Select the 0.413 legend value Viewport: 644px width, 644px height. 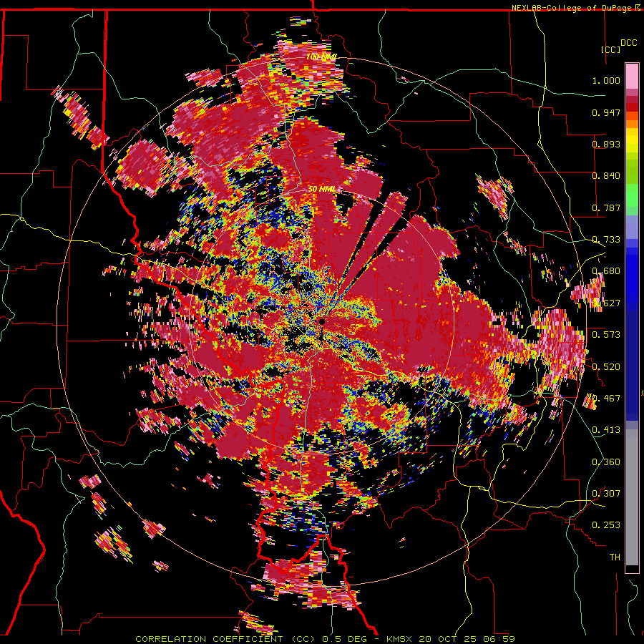coord(606,430)
